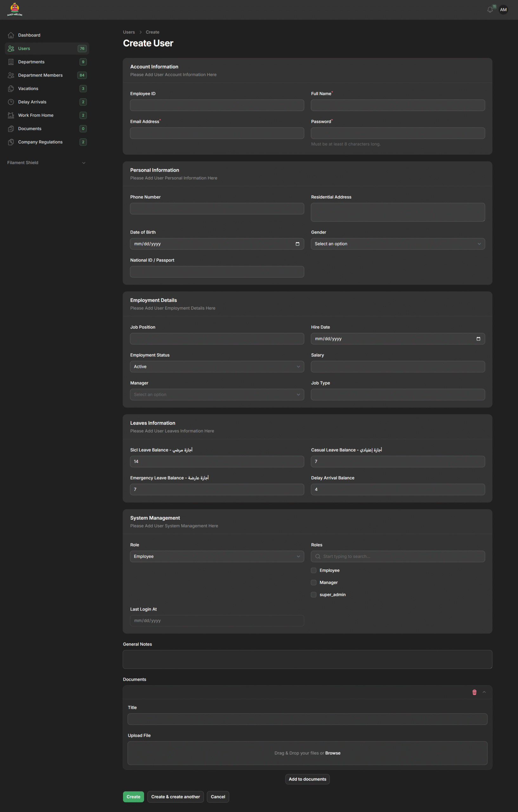Open the Employment Status dropdown
518x812 pixels.
coord(217,367)
